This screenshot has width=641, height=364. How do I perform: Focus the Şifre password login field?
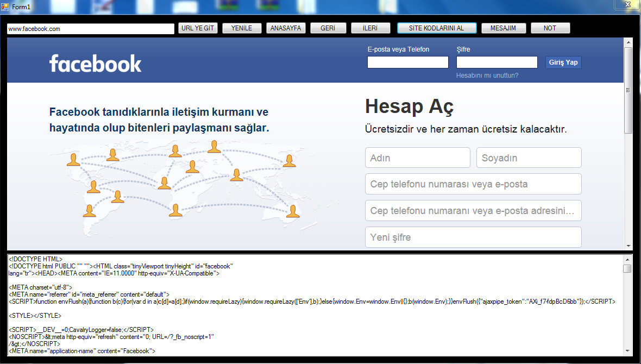[x=497, y=62]
